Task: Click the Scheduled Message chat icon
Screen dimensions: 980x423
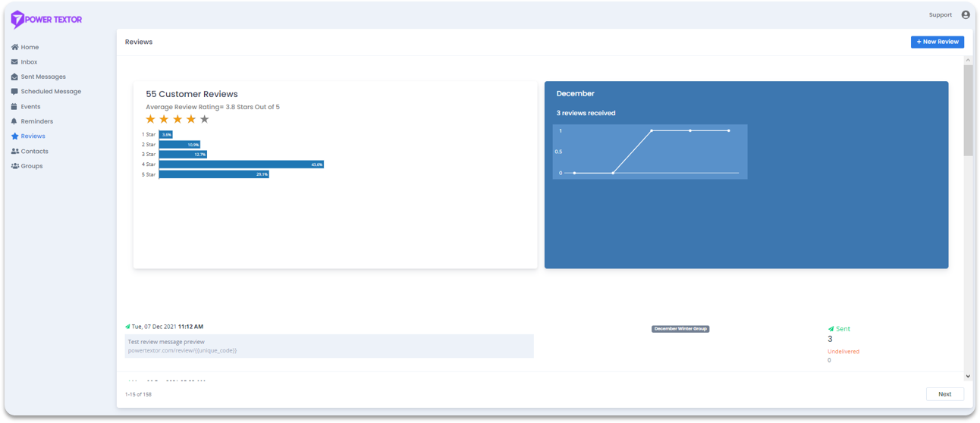Action: coord(14,92)
